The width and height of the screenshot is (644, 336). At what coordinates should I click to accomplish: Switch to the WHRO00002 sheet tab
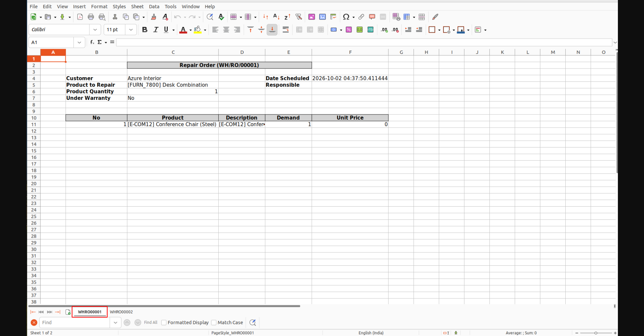click(121, 312)
